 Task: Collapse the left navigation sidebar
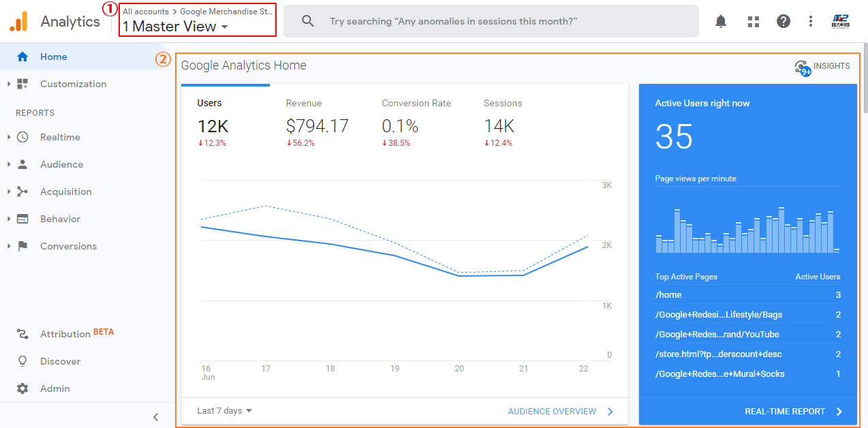pyautogui.click(x=155, y=416)
